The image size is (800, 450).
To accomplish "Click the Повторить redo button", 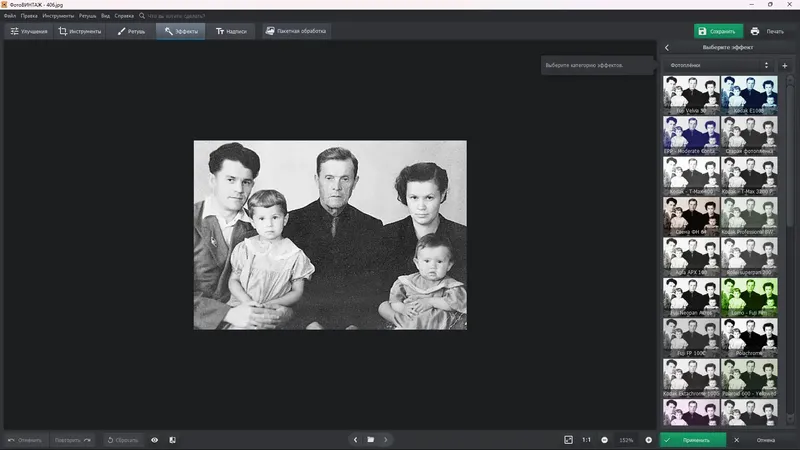I will (x=72, y=440).
